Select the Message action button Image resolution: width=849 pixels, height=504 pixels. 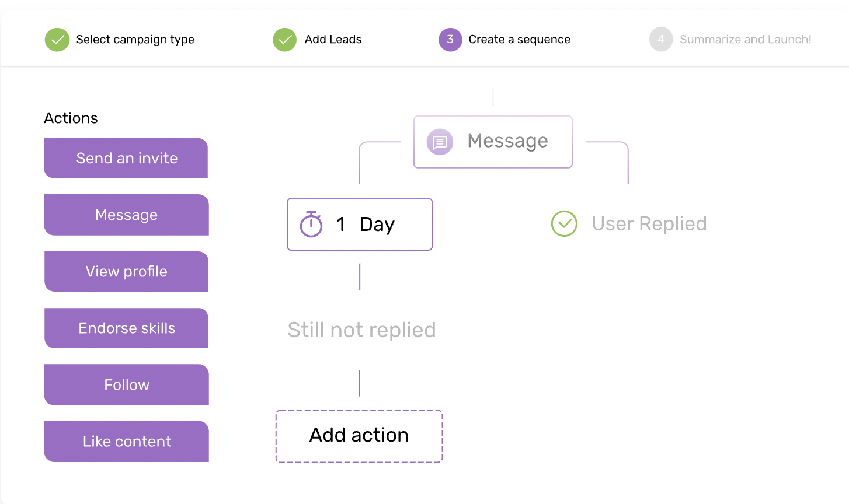click(126, 215)
